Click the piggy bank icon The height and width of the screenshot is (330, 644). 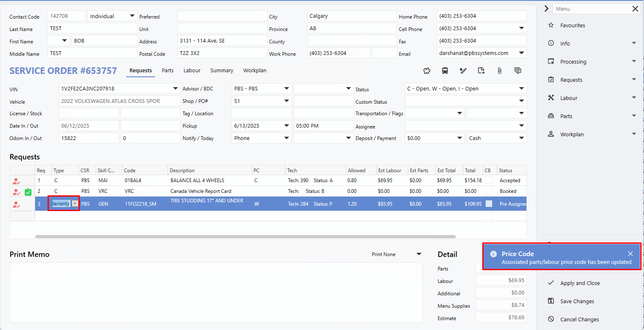(x=427, y=71)
